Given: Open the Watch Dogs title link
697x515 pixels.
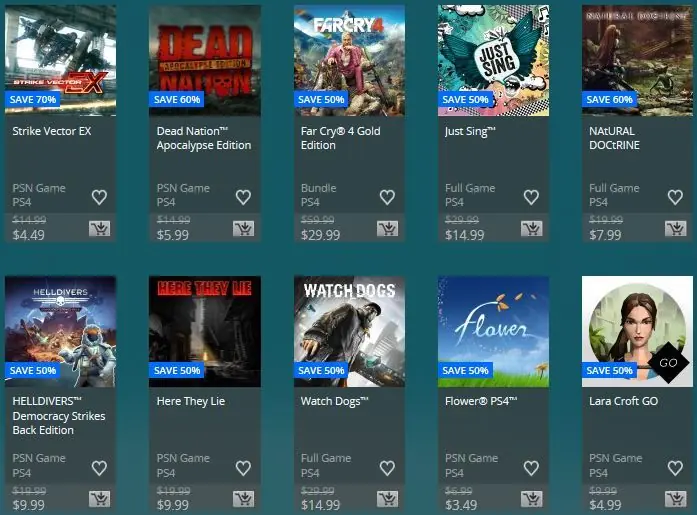Looking at the screenshot, I should click(335, 401).
